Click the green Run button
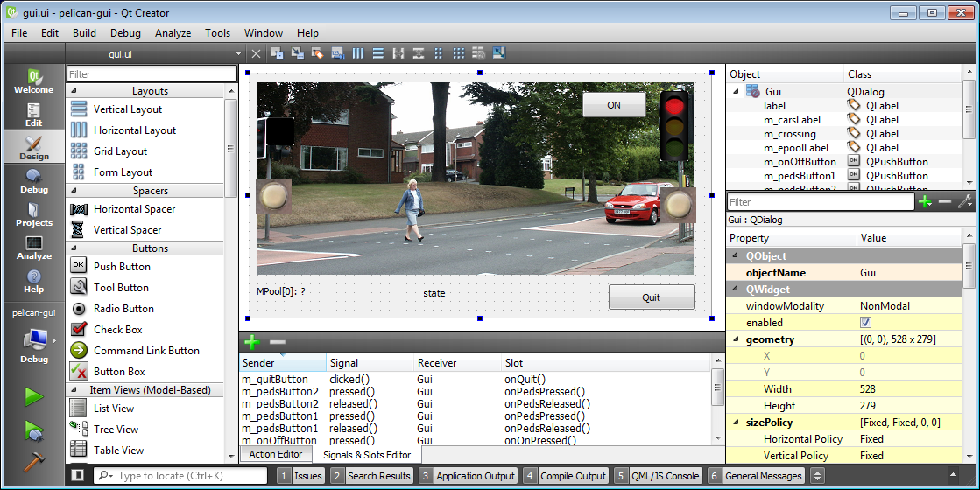The height and width of the screenshot is (490, 980). pyautogui.click(x=33, y=397)
